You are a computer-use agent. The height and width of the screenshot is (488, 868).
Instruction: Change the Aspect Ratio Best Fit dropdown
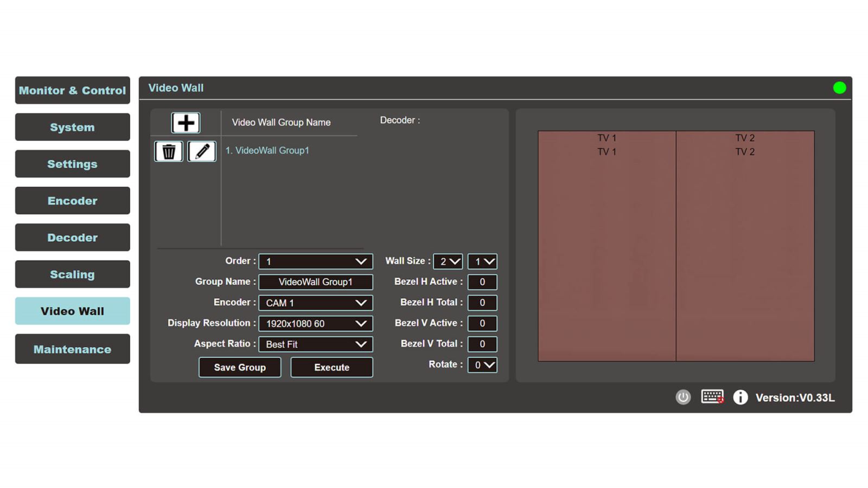pyautogui.click(x=316, y=344)
